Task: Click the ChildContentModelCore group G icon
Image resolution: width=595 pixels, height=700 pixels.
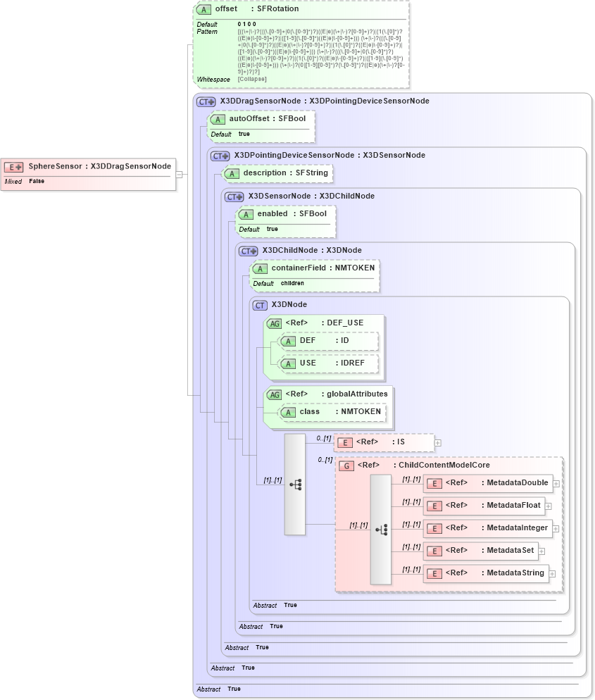Action: click(x=346, y=466)
